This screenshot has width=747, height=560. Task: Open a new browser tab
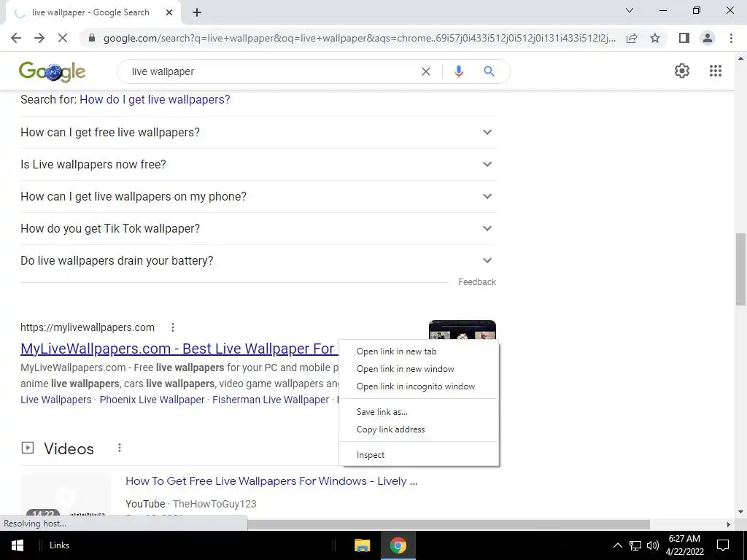tap(197, 12)
